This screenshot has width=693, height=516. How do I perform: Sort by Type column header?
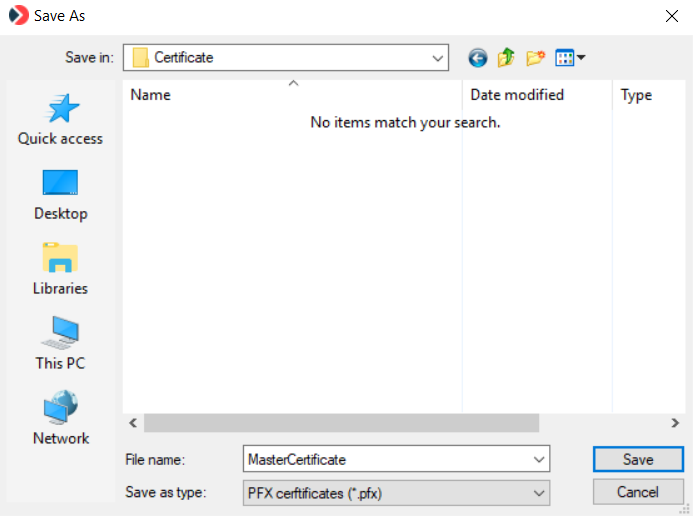point(637,95)
